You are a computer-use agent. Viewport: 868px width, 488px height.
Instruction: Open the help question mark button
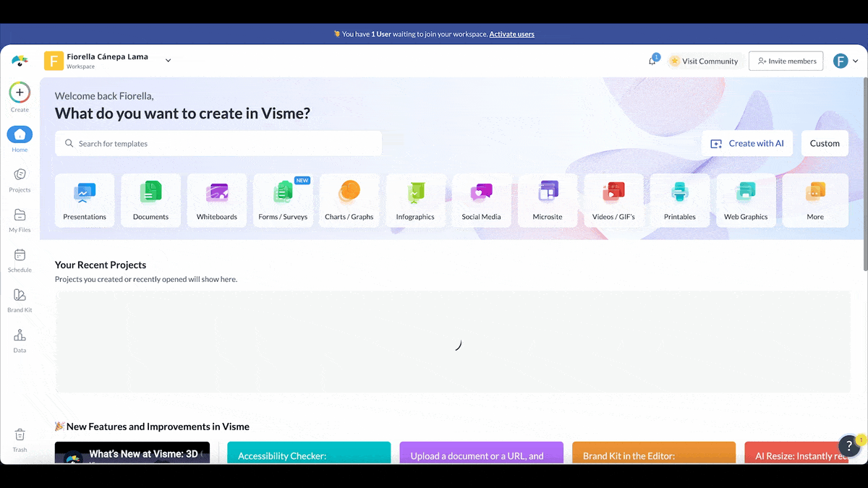[849, 446]
